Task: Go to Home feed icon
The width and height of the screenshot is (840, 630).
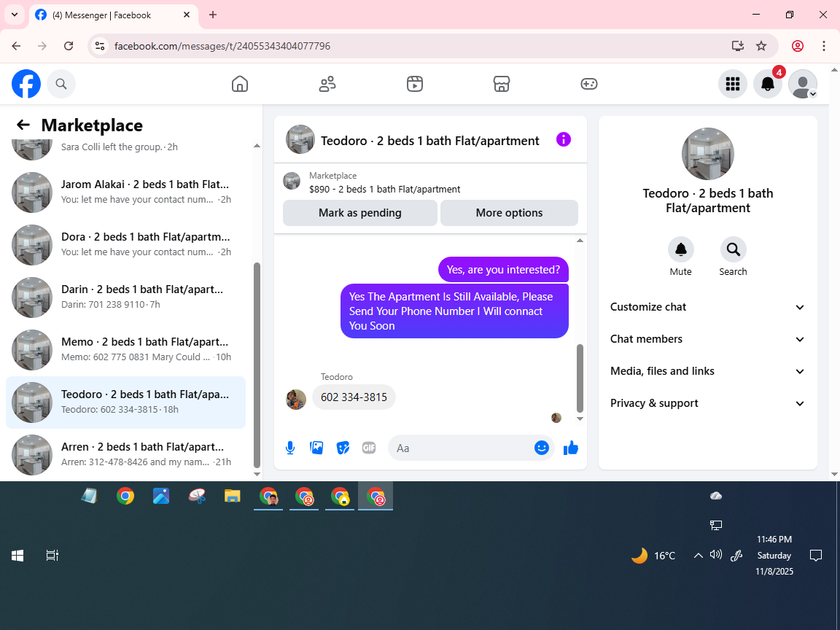Action: pos(239,84)
